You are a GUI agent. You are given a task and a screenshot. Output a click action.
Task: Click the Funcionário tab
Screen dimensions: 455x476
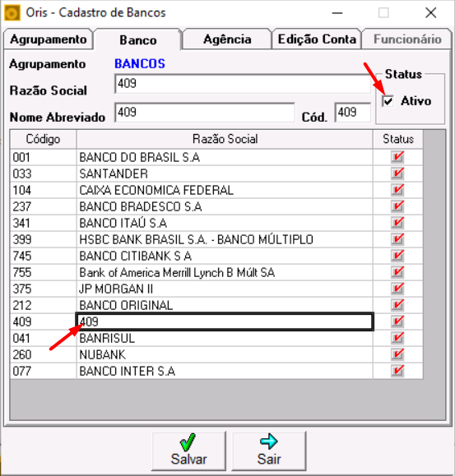407,39
